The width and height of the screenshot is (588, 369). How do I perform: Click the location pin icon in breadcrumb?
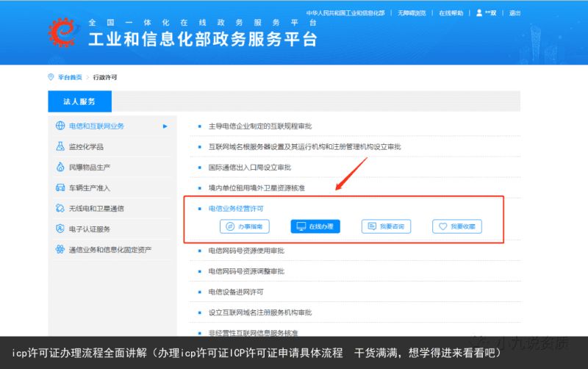[51, 77]
